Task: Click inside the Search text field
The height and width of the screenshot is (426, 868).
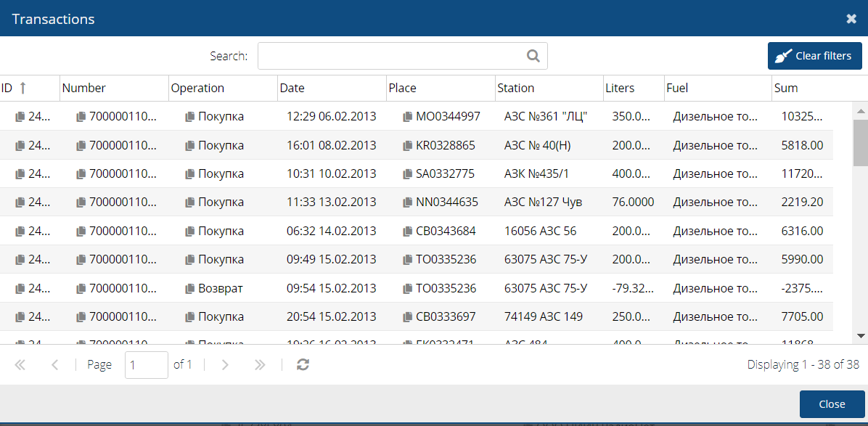Action: coord(392,56)
